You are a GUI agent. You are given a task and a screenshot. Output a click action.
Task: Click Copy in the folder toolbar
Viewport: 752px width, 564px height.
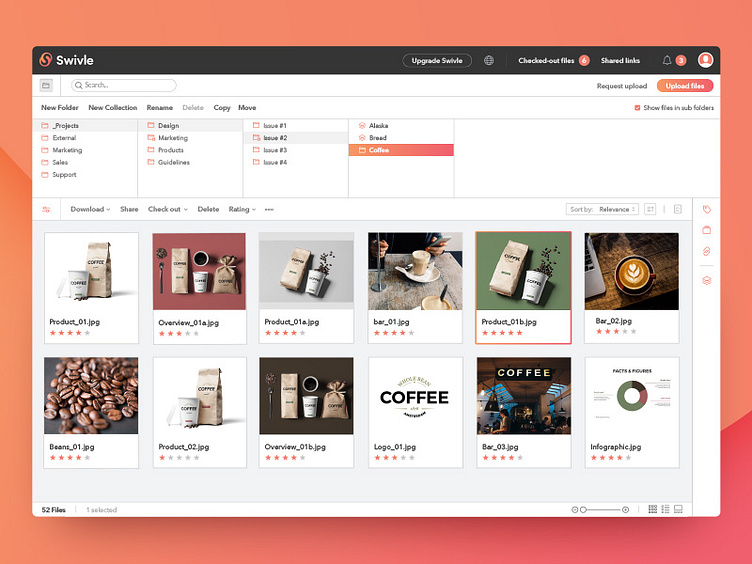[x=222, y=107]
